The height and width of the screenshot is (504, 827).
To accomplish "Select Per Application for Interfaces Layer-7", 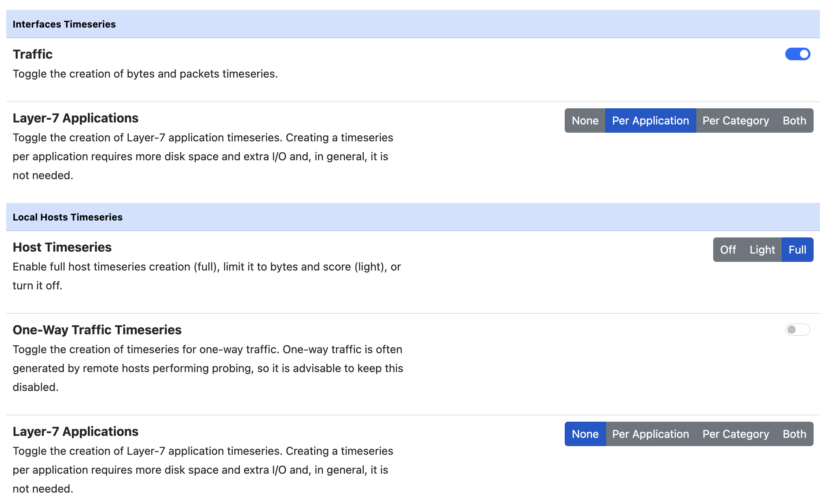I will click(x=650, y=120).
